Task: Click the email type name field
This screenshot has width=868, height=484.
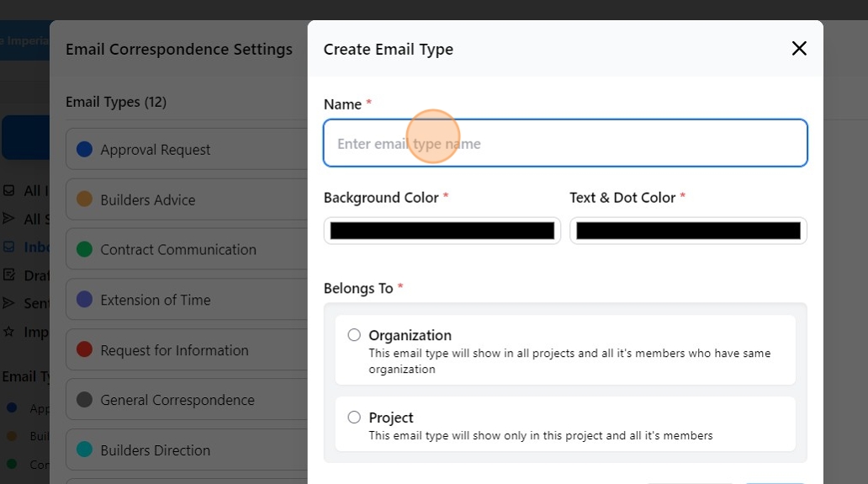Action: [565, 143]
